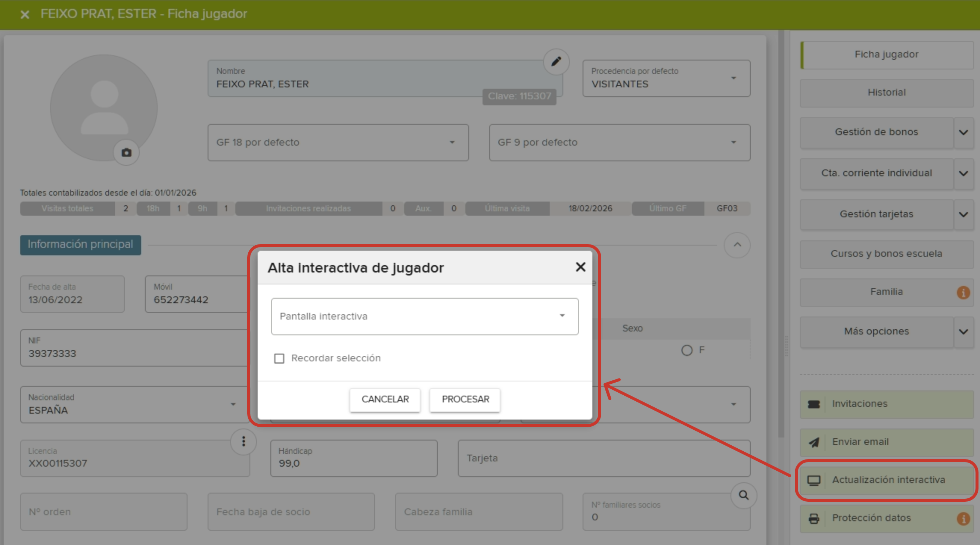The image size is (980, 545).
Task: Click the Invitaciones button
Action: 886,404
